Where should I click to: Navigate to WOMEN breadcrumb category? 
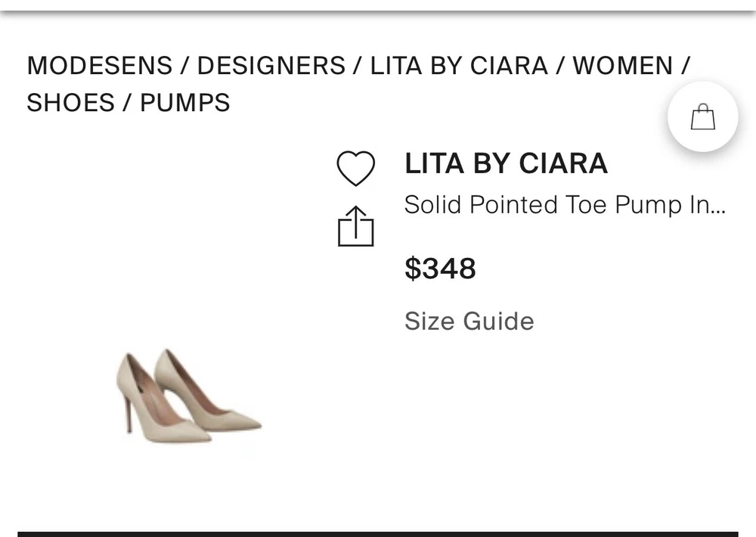click(x=622, y=66)
